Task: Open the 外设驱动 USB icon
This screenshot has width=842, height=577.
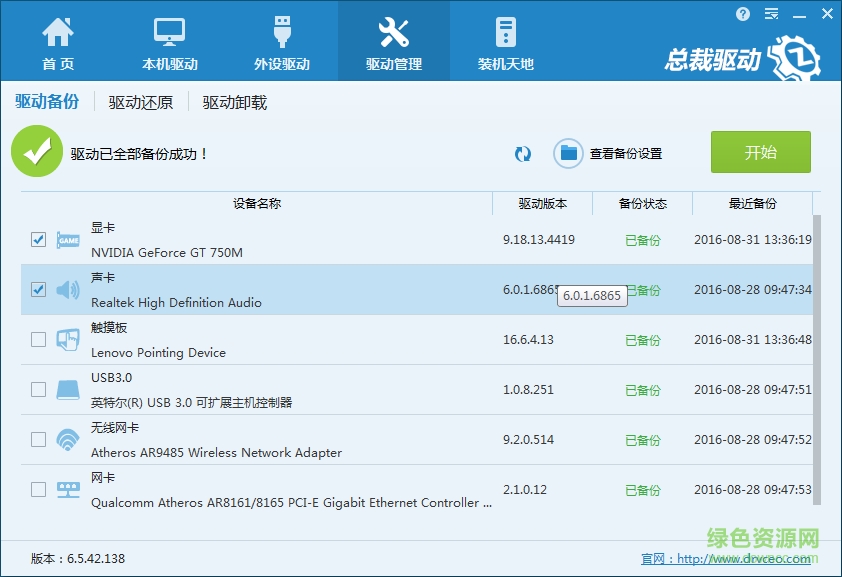Action: pyautogui.click(x=281, y=32)
